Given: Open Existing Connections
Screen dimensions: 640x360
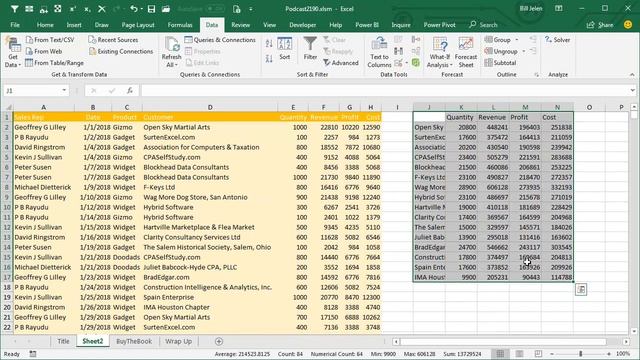Looking at the screenshot, I should click(x=121, y=51).
